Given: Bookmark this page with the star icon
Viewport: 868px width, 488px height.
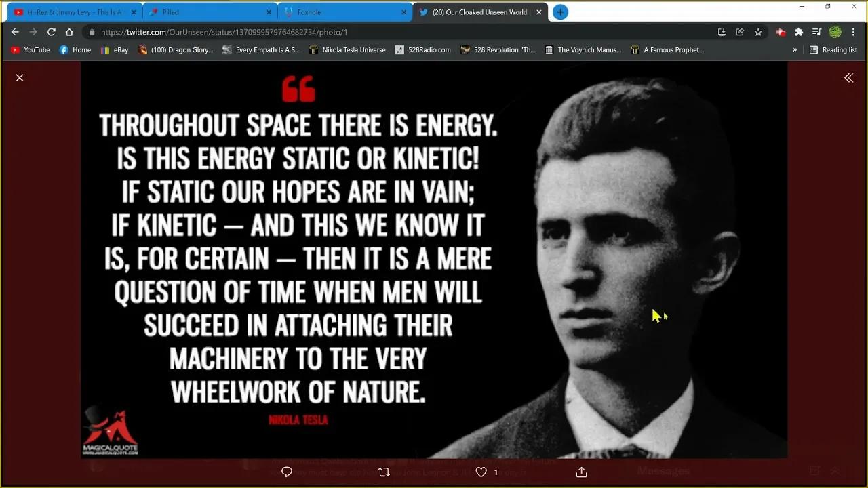Looking at the screenshot, I should pyautogui.click(x=758, y=32).
